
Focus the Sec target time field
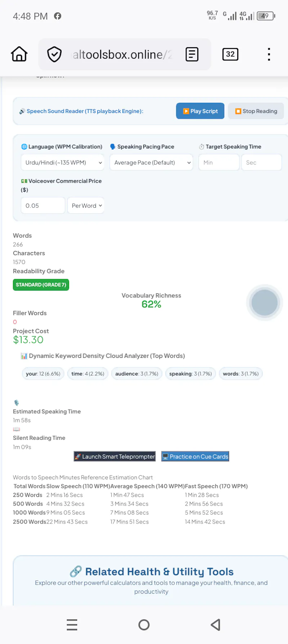261,162
